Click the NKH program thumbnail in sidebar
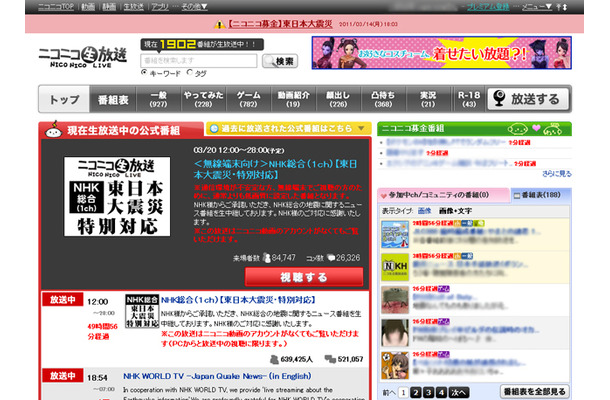Viewport: 610px width, 400px height. click(x=395, y=267)
